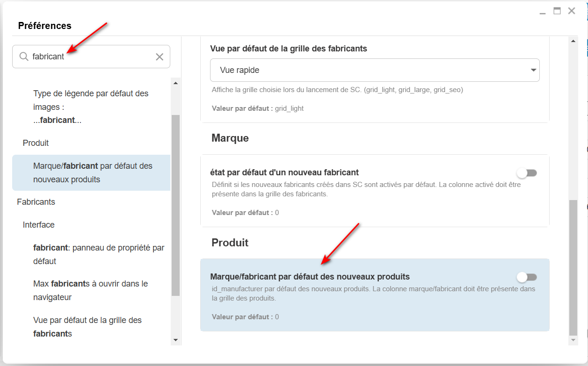Image resolution: width=588 pixels, height=366 pixels.
Task: Click the magnifier icon in search box
Action: [x=24, y=57]
